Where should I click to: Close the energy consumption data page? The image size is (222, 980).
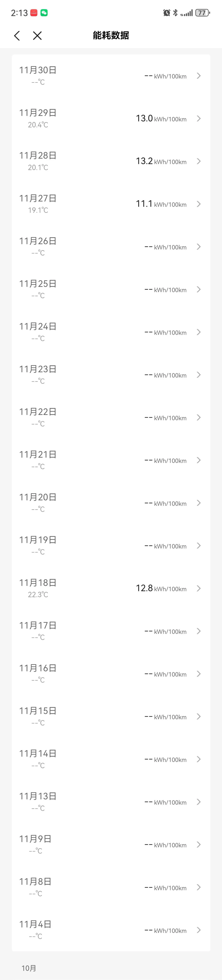(37, 36)
